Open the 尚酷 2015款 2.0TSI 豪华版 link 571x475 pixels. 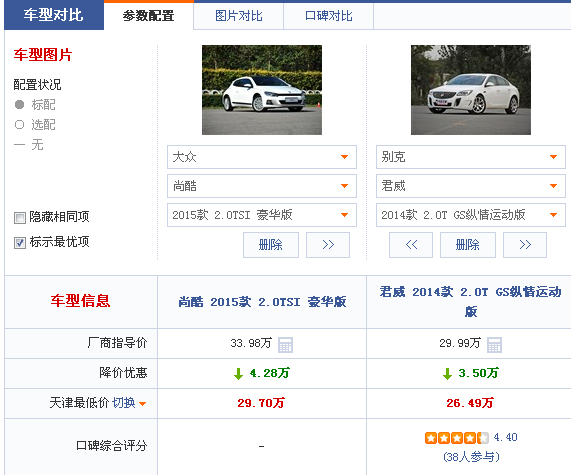pos(262,302)
